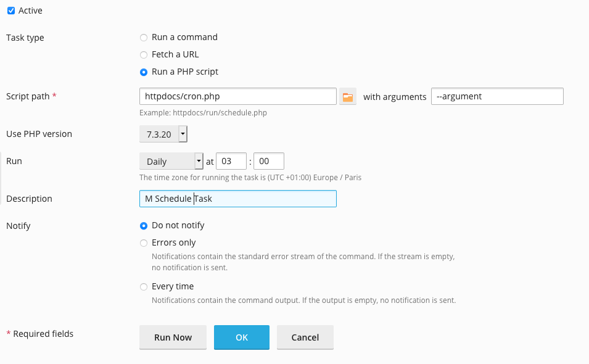589x364 pixels.
Task: Click the minutes field showing 00
Action: point(268,161)
